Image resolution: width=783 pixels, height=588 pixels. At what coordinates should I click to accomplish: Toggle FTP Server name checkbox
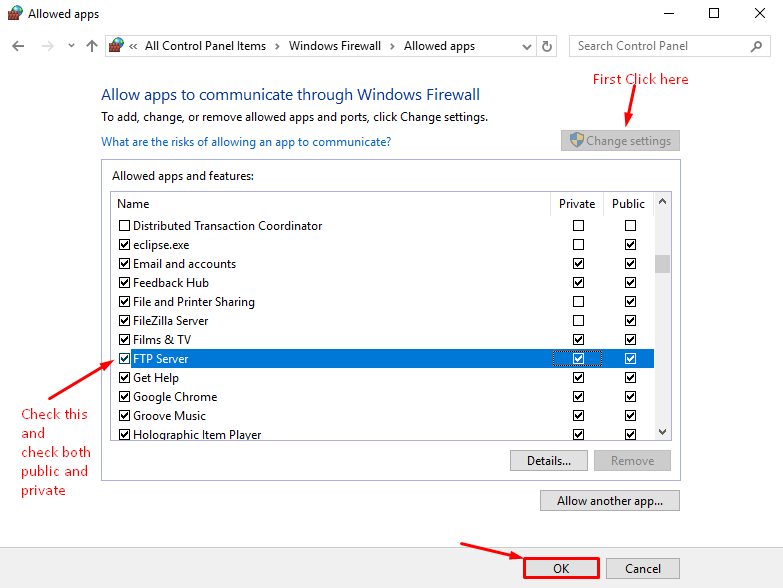[x=124, y=358]
